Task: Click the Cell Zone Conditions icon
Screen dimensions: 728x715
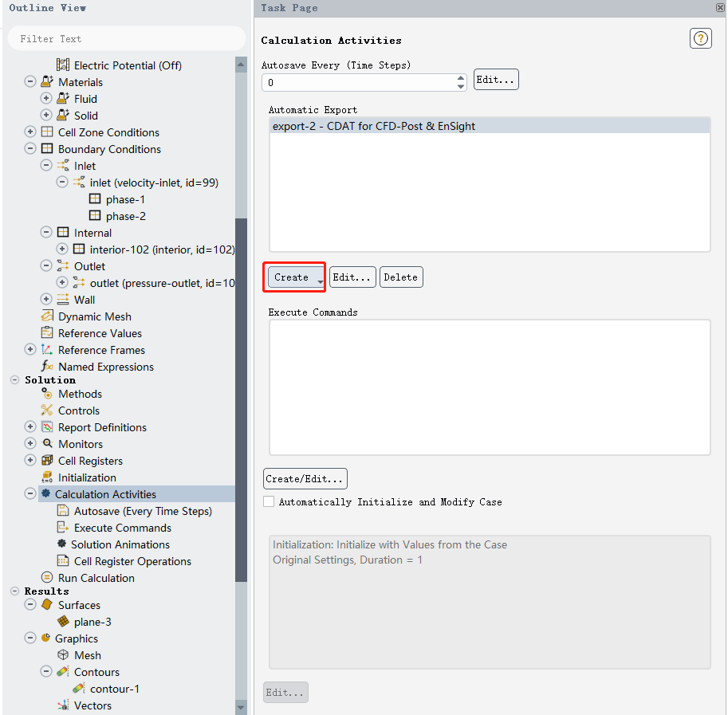Action: pyautogui.click(x=47, y=132)
